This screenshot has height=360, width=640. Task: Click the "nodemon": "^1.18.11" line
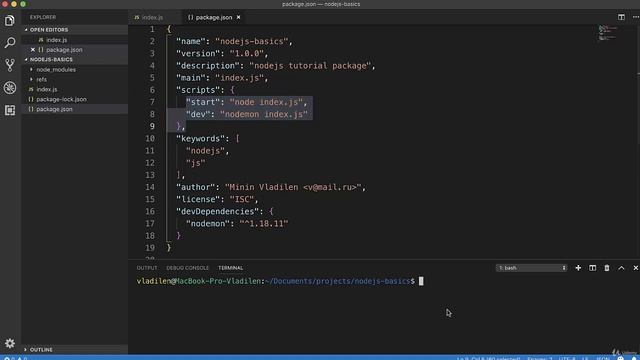pyautogui.click(x=237, y=224)
